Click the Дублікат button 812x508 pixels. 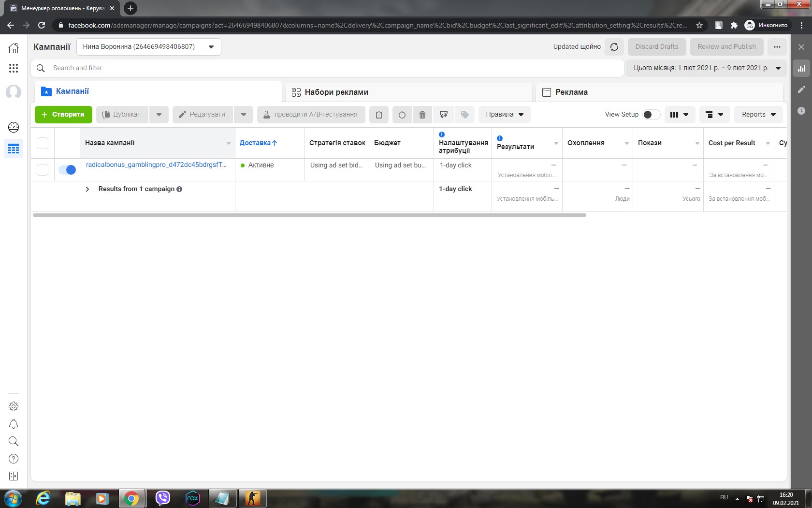coord(122,115)
